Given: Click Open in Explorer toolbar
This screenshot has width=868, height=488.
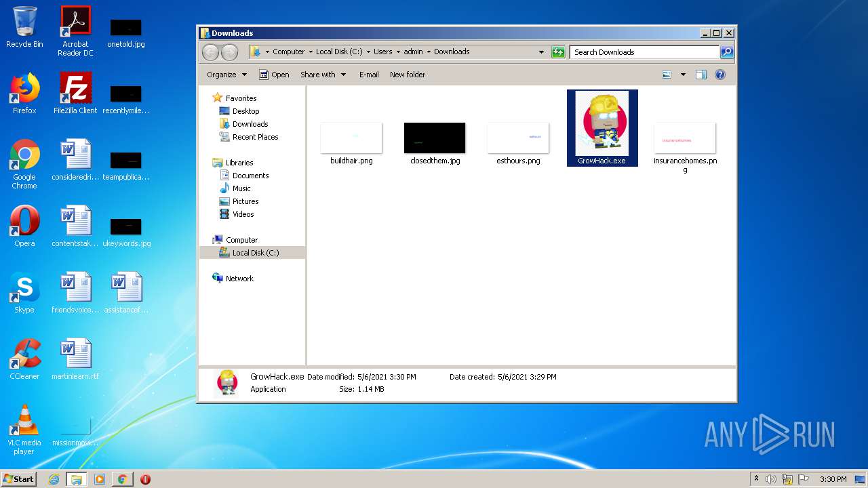Looking at the screenshot, I should pyautogui.click(x=274, y=75).
